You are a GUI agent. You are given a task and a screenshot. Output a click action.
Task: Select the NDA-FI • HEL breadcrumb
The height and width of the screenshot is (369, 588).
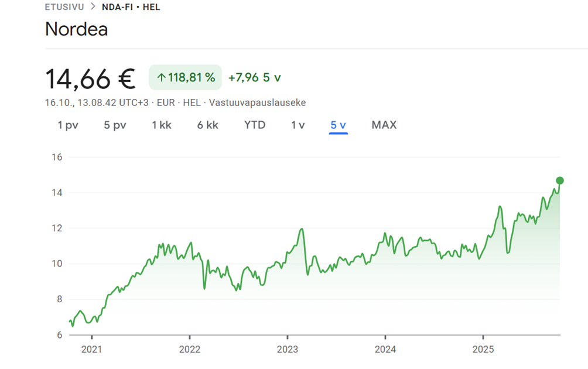pos(131,7)
